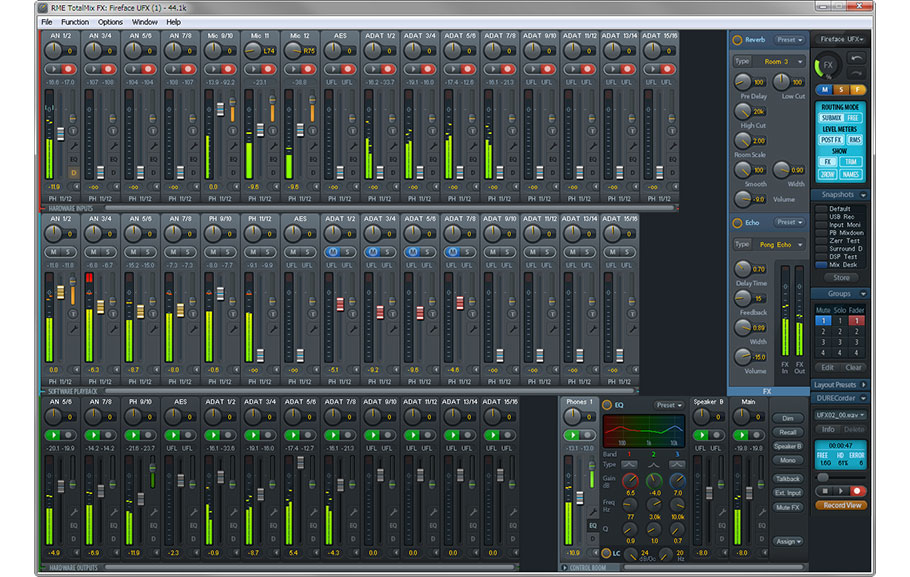Click the Dim button
The width and height of the screenshot is (910, 577).
tap(788, 419)
